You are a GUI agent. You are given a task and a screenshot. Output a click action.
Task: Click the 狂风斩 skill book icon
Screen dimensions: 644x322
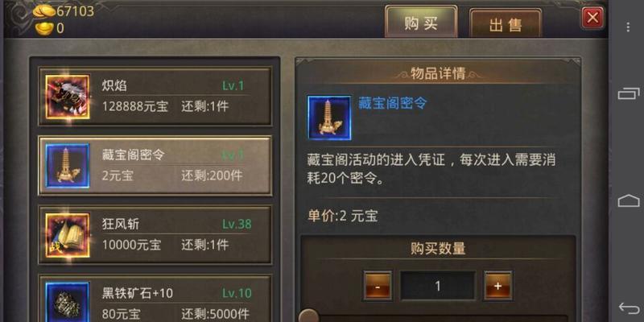tap(68, 235)
